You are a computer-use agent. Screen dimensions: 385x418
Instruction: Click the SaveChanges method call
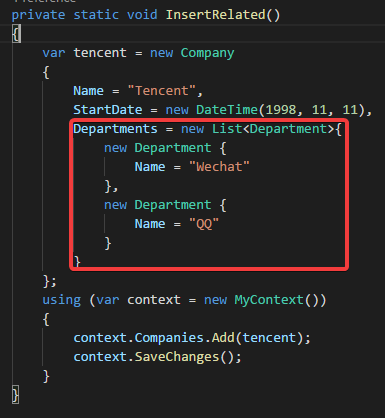coord(177,357)
